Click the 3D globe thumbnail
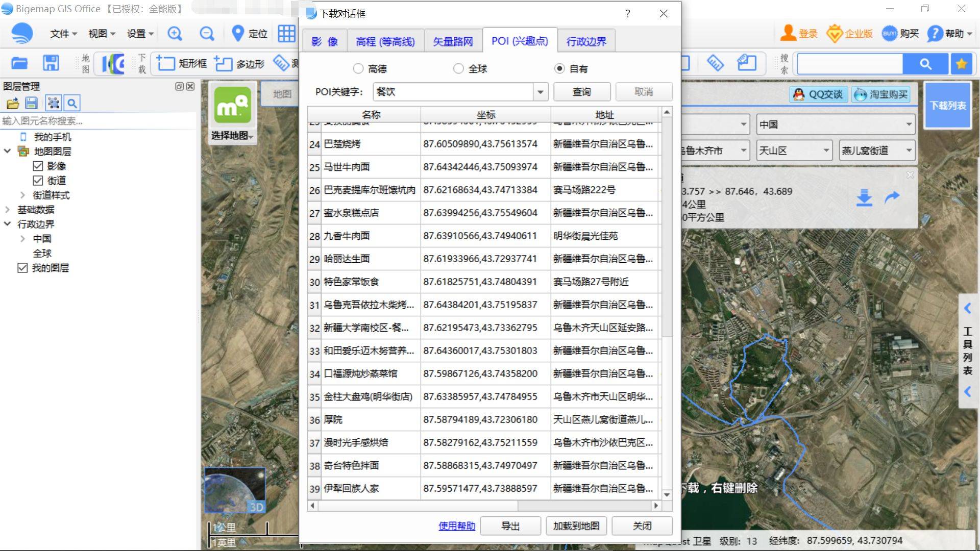Viewport: 980px width, 551px height. point(235,490)
